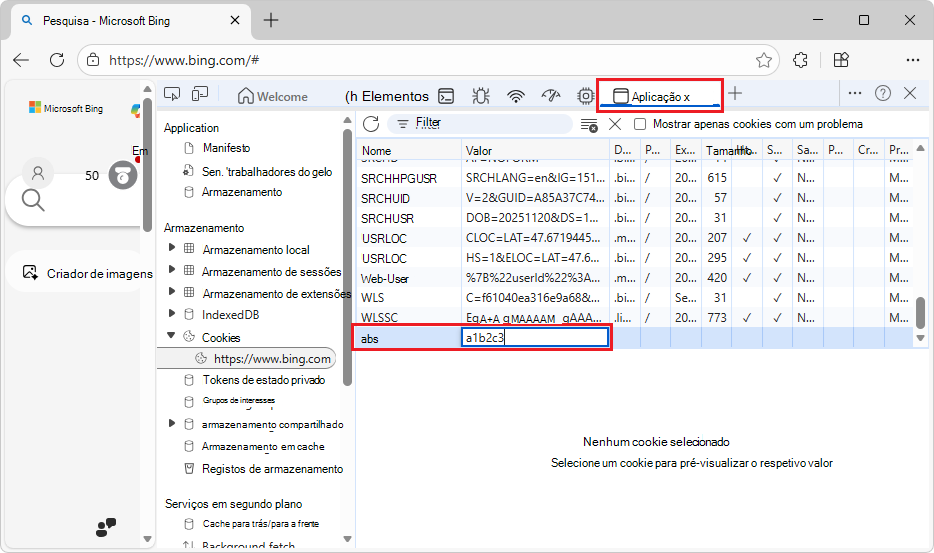
Task: Expand Armazenamento de extensões tree node
Action: coord(172,291)
